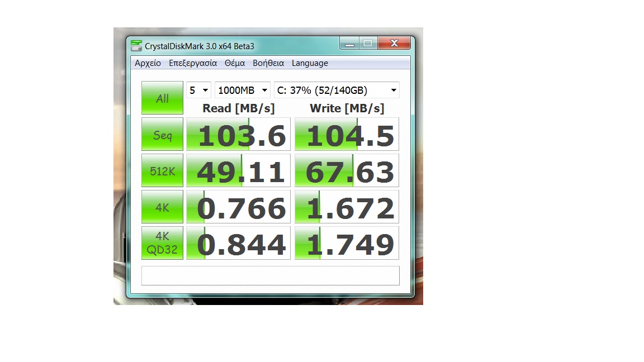Open the Θέμα menu
This screenshot has width=644, height=362.
235,63
